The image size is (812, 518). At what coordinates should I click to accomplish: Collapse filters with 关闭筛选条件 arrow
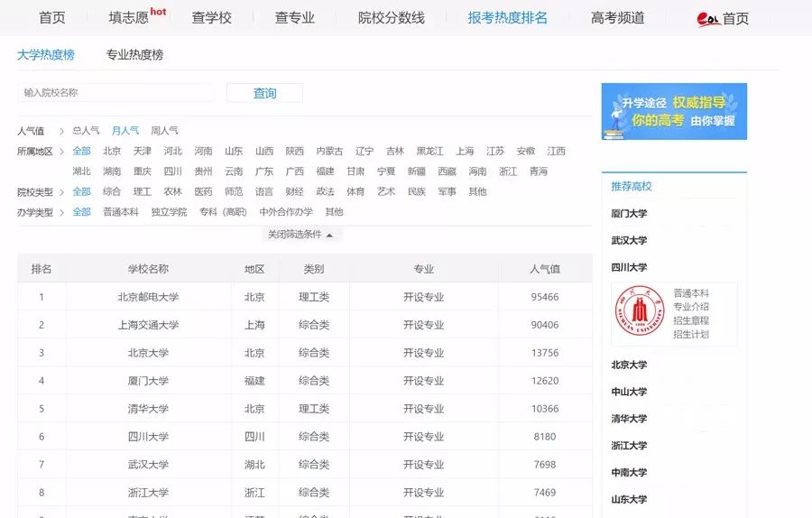[x=300, y=235]
